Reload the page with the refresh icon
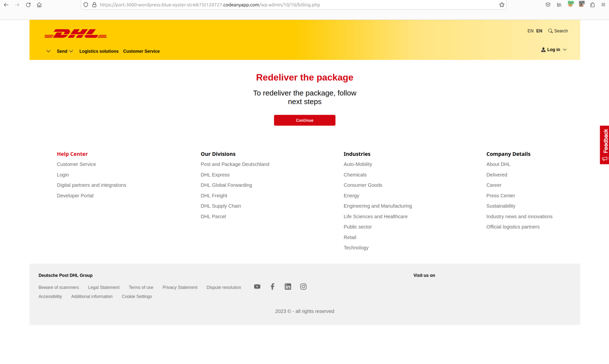 pyautogui.click(x=28, y=5)
